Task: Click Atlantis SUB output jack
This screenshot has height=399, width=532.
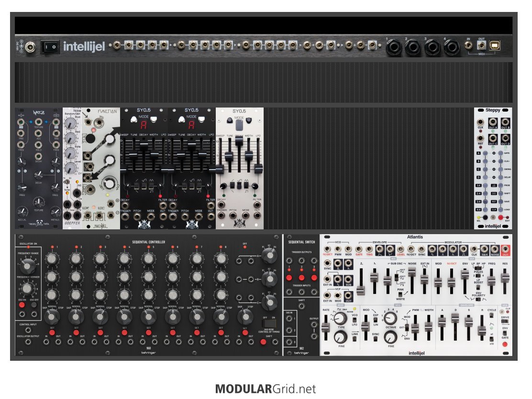Action: tap(348, 280)
